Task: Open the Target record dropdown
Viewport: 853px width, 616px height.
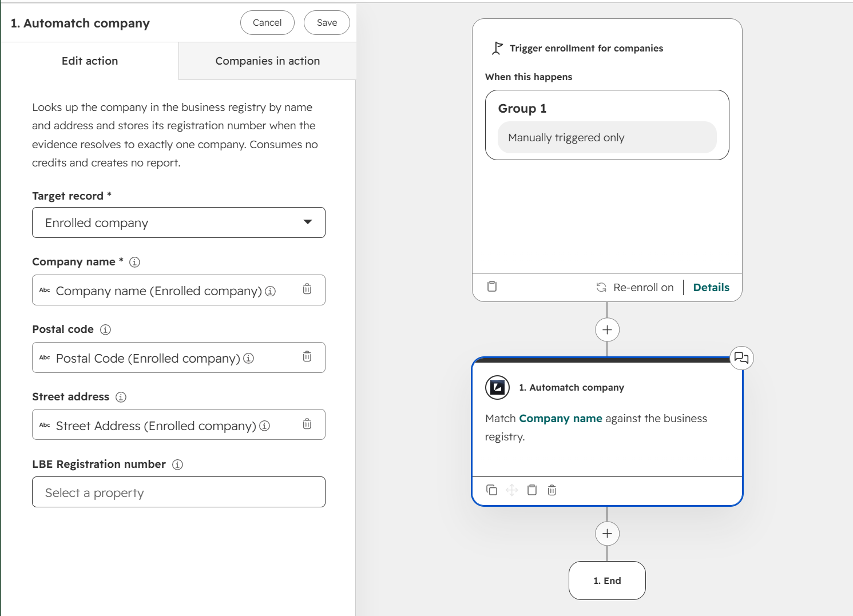Action: (178, 222)
